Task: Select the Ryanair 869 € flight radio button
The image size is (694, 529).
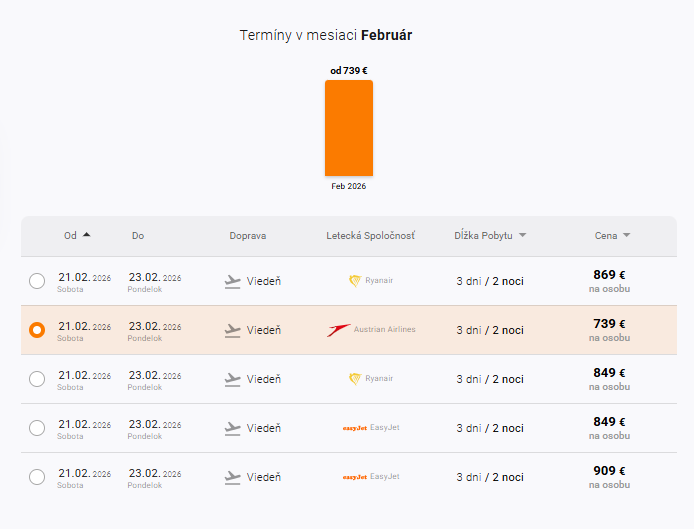Action: (37, 281)
